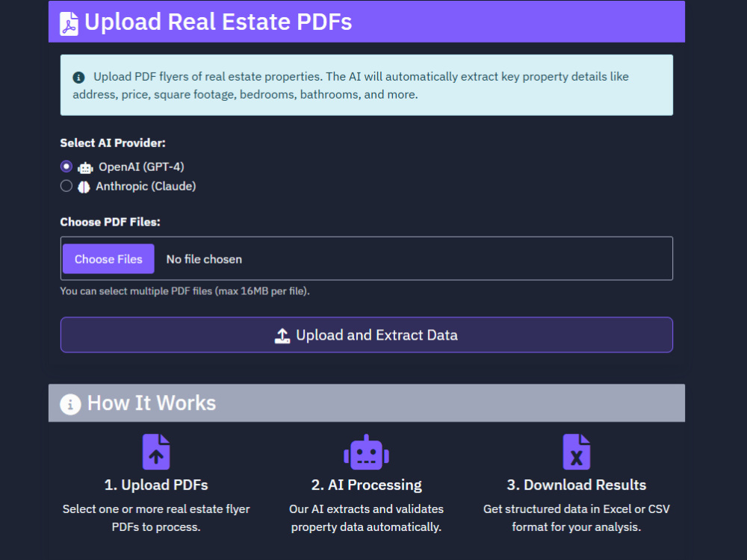
Task: Click the upload arrow icon on Extract button
Action: point(282,336)
